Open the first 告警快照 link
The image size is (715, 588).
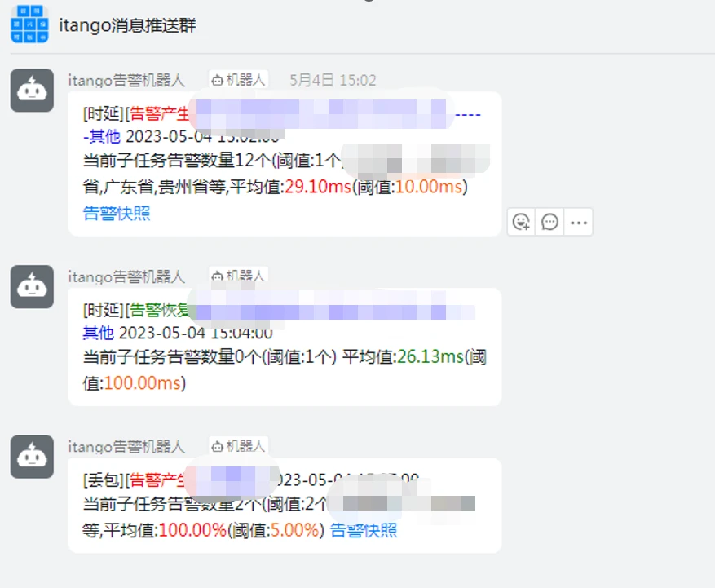pos(117,214)
